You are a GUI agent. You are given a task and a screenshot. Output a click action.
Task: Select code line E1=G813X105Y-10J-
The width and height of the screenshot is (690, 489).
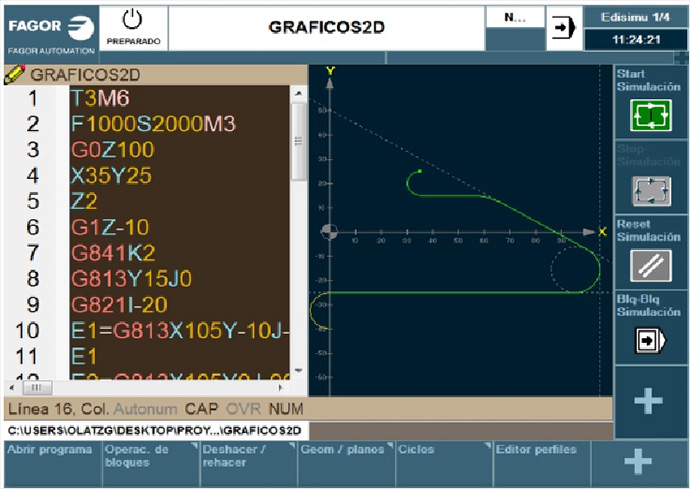click(180, 331)
